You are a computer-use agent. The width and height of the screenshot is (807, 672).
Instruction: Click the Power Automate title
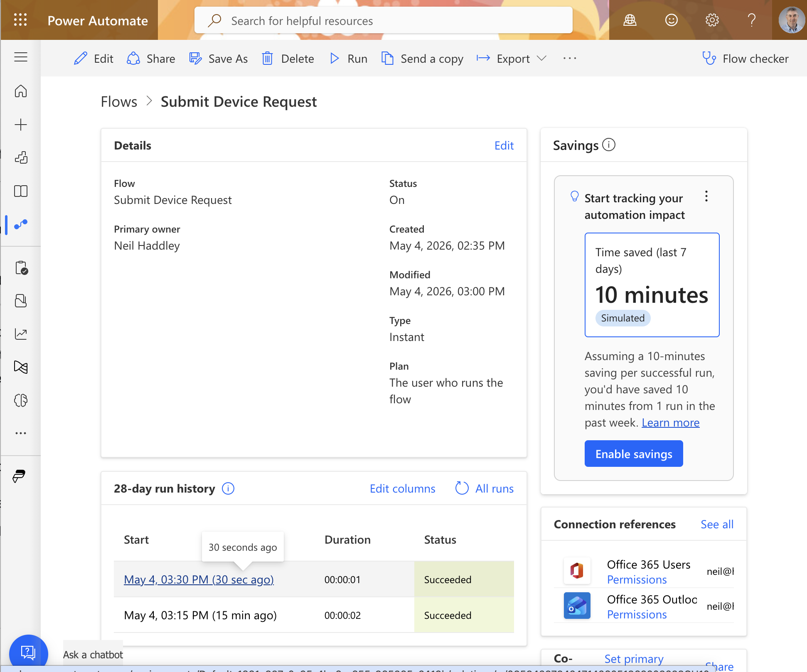[98, 20]
